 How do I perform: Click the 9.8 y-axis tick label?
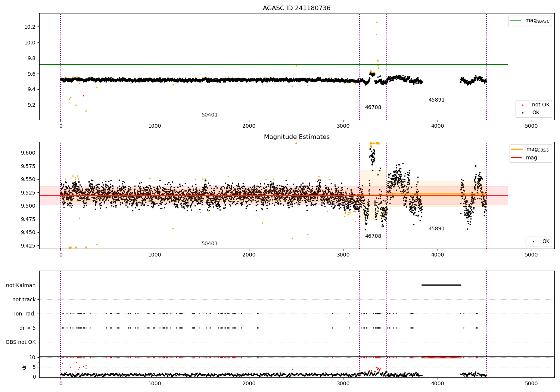click(31, 58)
